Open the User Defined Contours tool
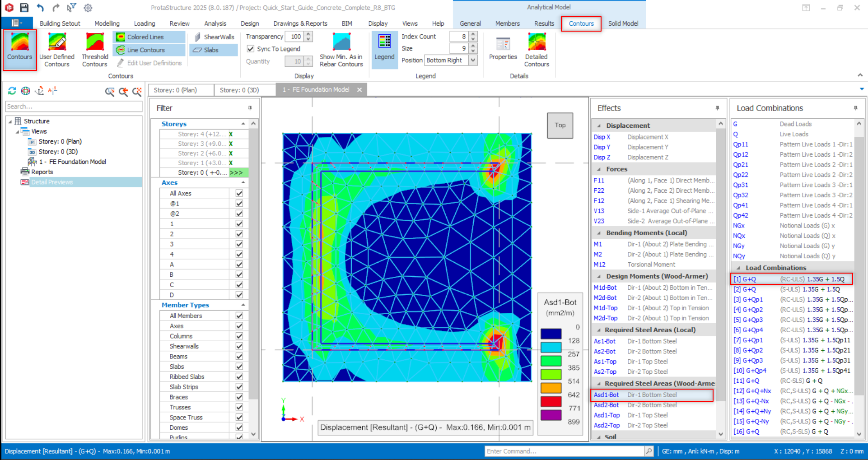 57,50
